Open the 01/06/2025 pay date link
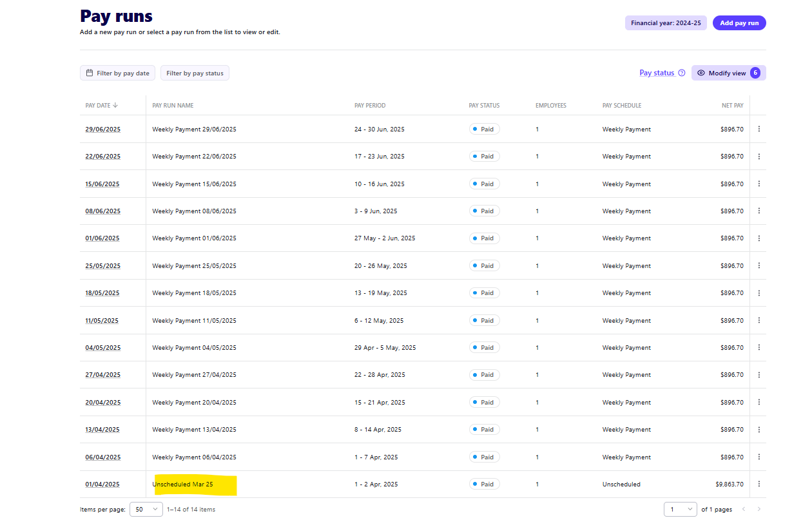Screen dimensions: 812x527 (x=102, y=238)
